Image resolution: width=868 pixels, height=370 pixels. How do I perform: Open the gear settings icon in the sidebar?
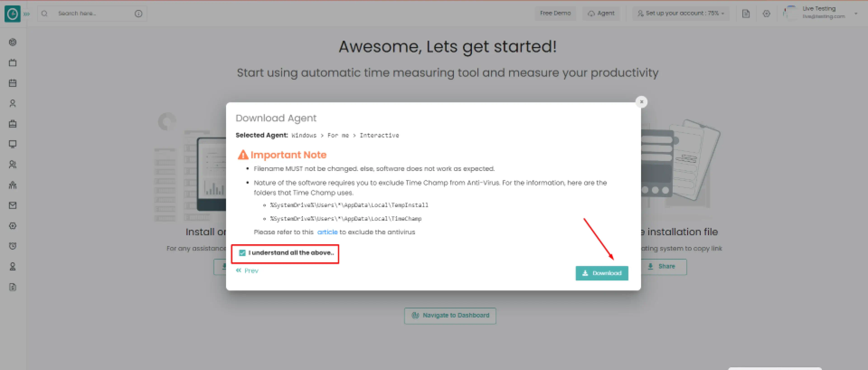pyautogui.click(x=13, y=226)
